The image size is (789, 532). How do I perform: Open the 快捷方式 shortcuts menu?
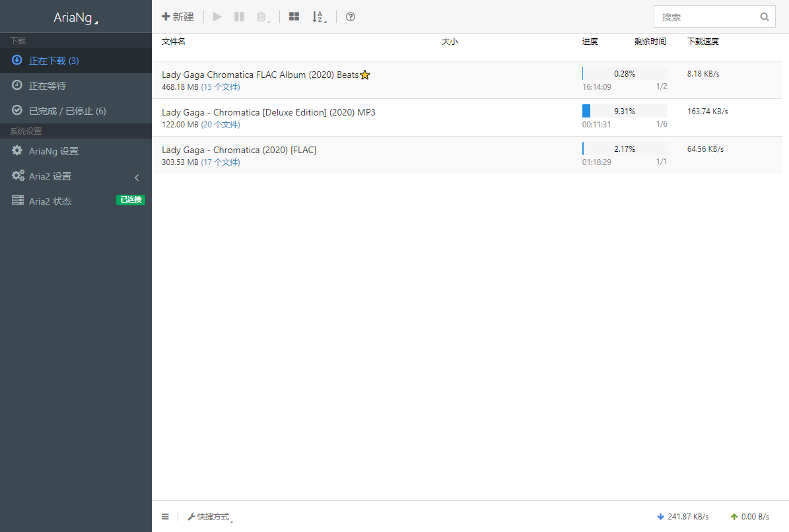tap(210, 517)
